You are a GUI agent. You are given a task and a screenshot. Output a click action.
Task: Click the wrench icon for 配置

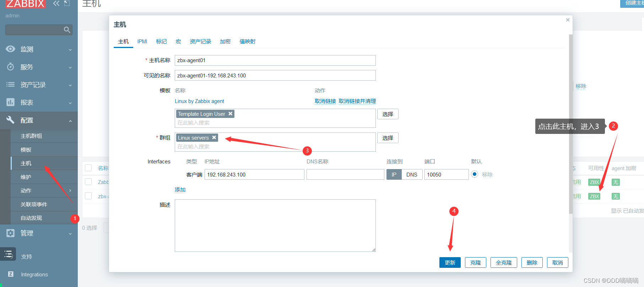[x=11, y=120]
